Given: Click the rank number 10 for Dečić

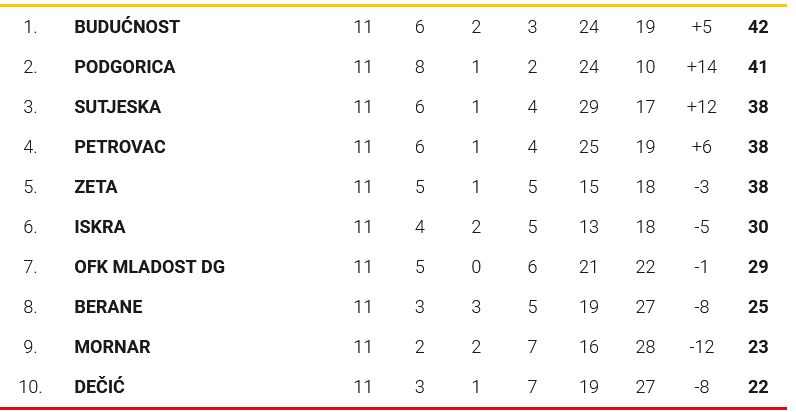Looking at the screenshot, I should pyautogui.click(x=30, y=387).
